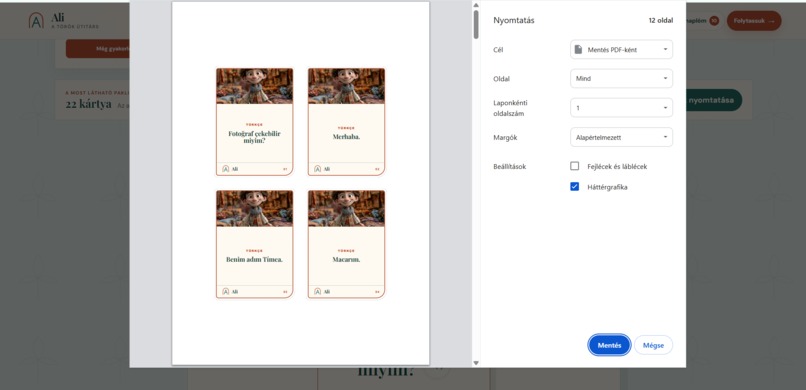Click the Folytassuk button behind the dialog
This screenshot has width=806, height=390.
click(754, 21)
